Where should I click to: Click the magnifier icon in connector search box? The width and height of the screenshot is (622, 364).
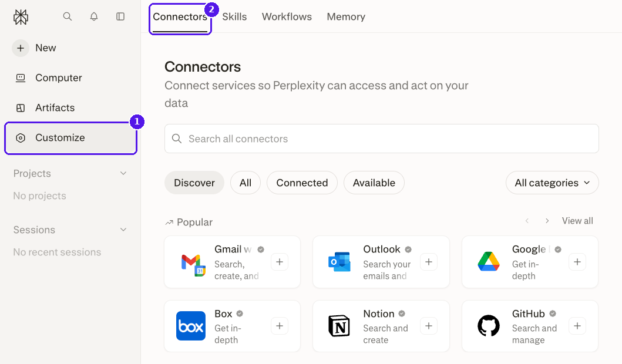177,139
